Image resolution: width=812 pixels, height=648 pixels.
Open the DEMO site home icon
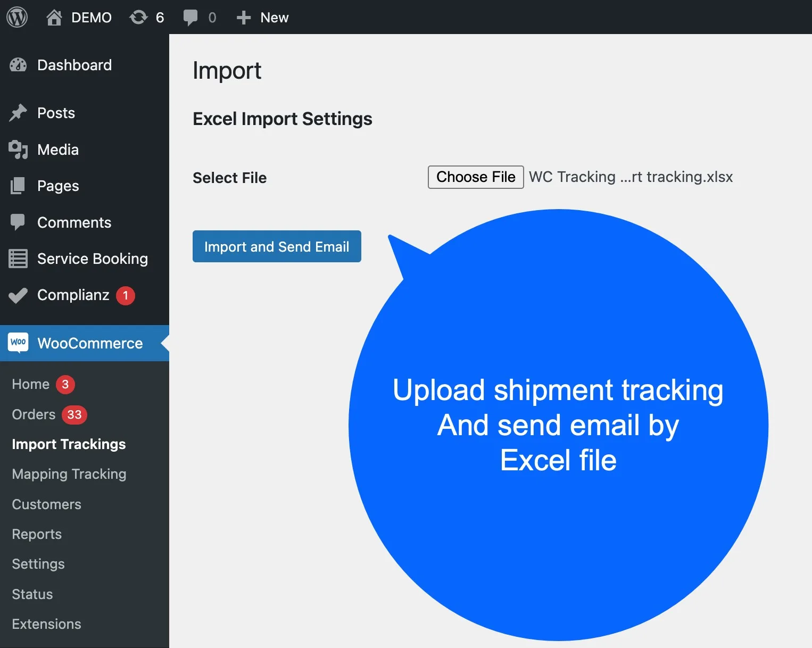click(x=54, y=18)
